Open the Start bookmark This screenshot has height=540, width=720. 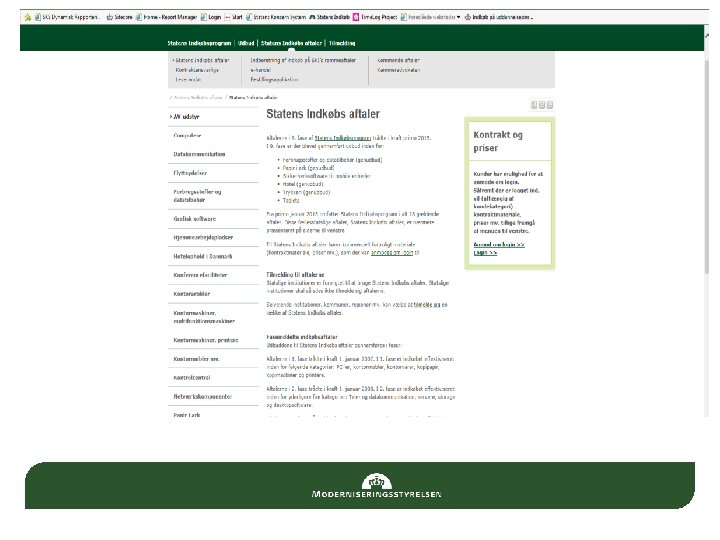coord(233,17)
